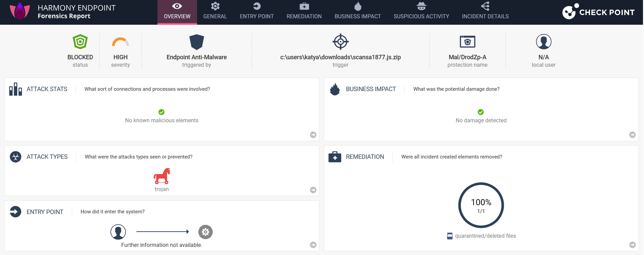Click the 'No known malicious elements' message
The height and width of the screenshot is (255, 644).
coord(162,121)
